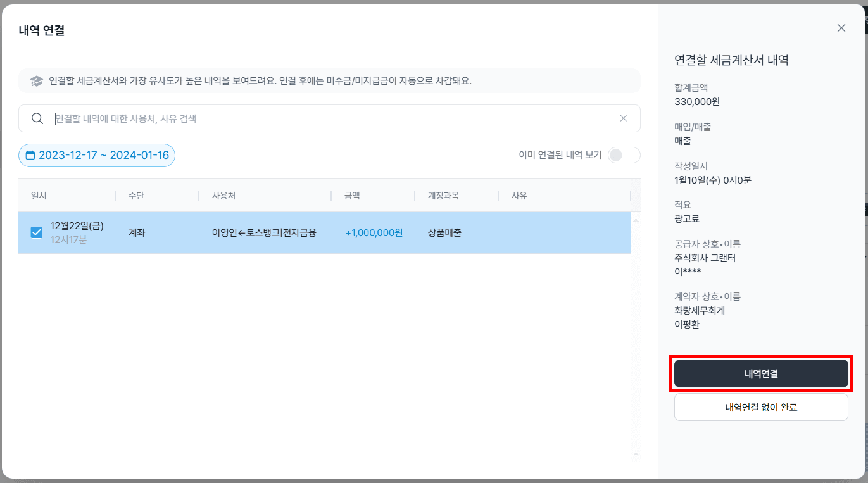This screenshot has width=868, height=483.
Task: Clear the search field with its X icon
Action: click(624, 118)
